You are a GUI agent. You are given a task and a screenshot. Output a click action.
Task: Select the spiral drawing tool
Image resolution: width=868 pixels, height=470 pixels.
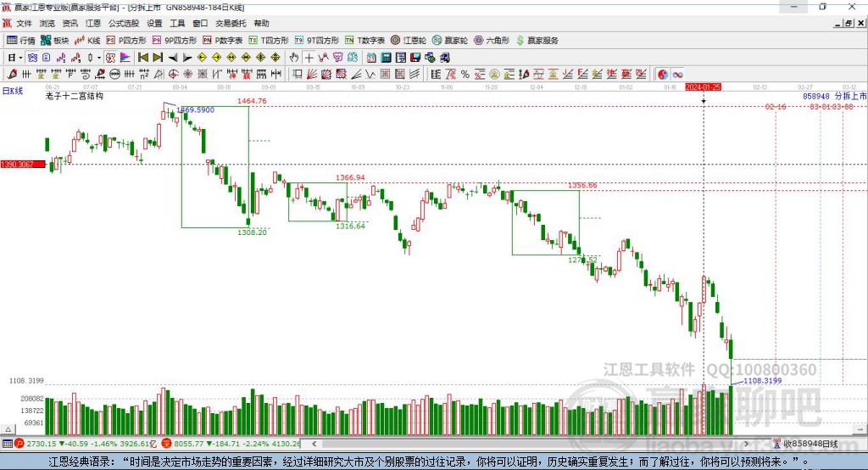coord(86,75)
